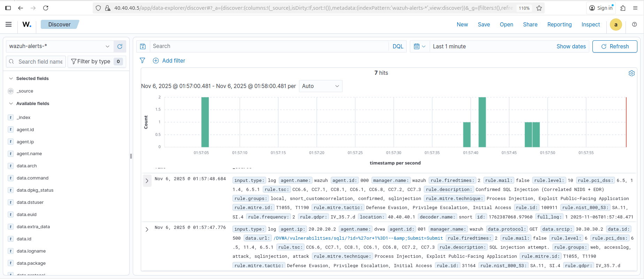
Task: Click the sidebar resize handle
Action: [131, 156]
